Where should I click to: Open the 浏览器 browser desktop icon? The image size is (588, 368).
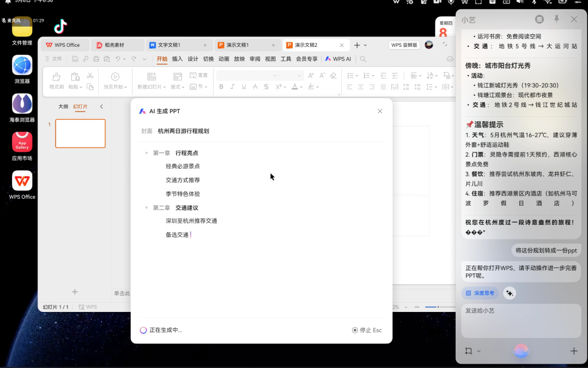(x=22, y=65)
